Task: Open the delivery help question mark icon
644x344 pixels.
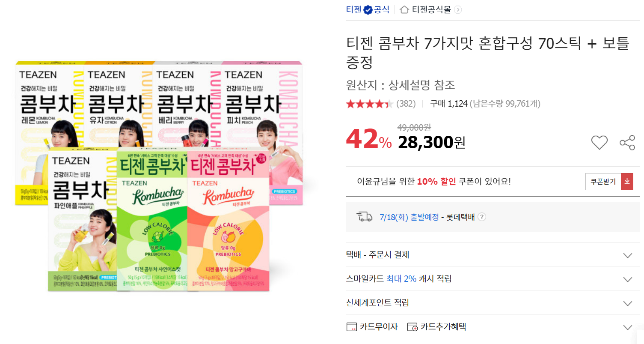Action: (x=482, y=217)
